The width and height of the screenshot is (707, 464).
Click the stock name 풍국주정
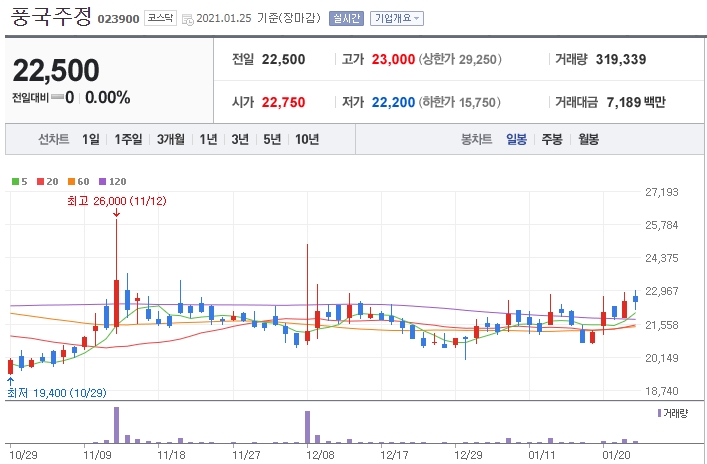[x=51, y=17]
